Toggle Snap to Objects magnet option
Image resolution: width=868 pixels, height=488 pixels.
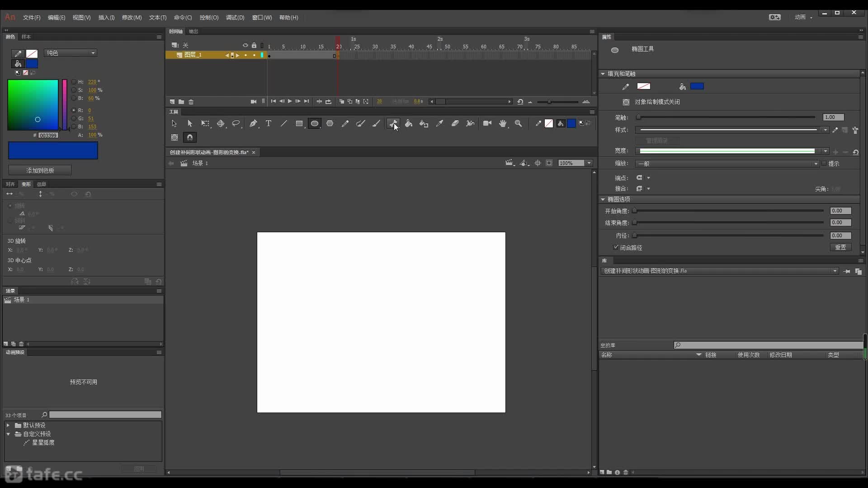[190, 137]
